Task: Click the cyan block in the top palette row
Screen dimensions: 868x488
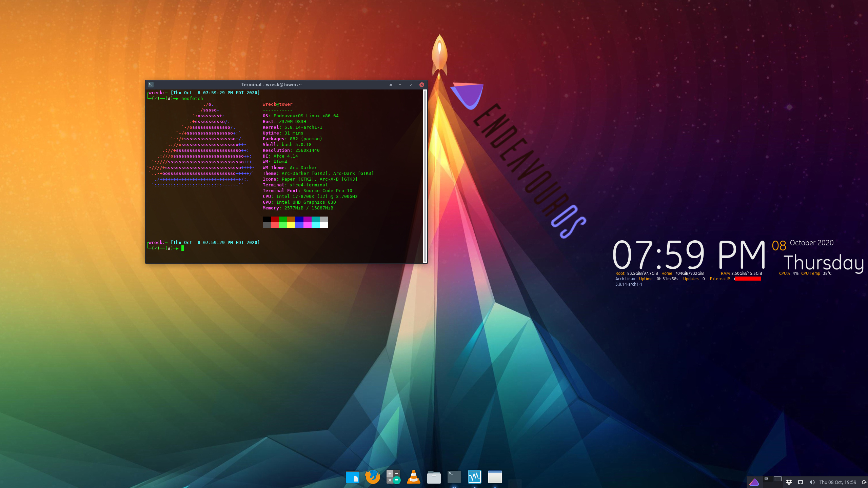Action: point(315,219)
